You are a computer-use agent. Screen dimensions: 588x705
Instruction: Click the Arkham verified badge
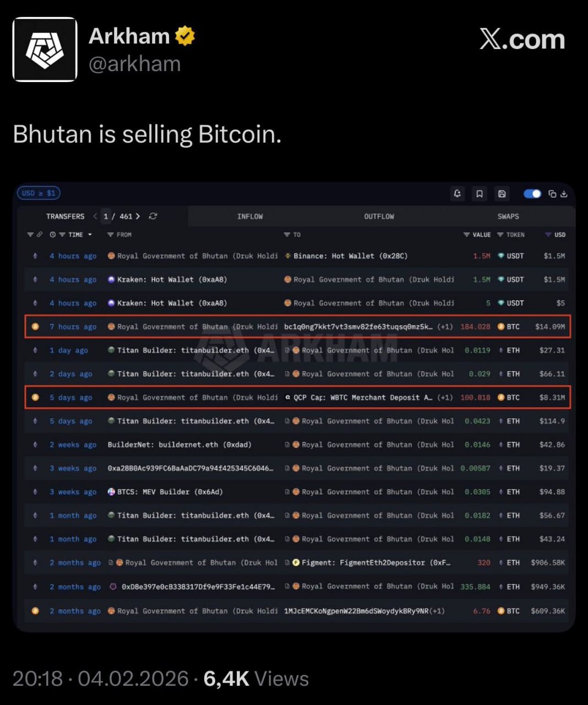pos(185,36)
